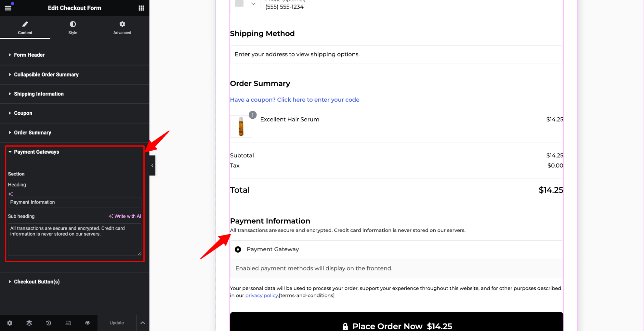Open the coupon code entry link

tap(294, 99)
